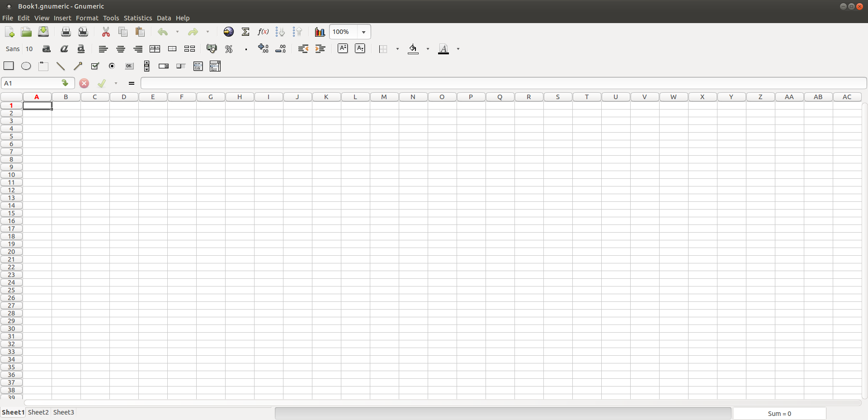Screen dimensions: 868x420
Task: Toggle bold text formatting
Action: click(47, 49)
